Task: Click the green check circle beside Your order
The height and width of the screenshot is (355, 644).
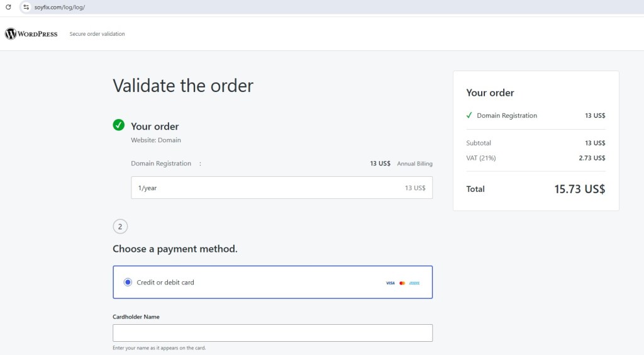Action: tap(119, 125)
